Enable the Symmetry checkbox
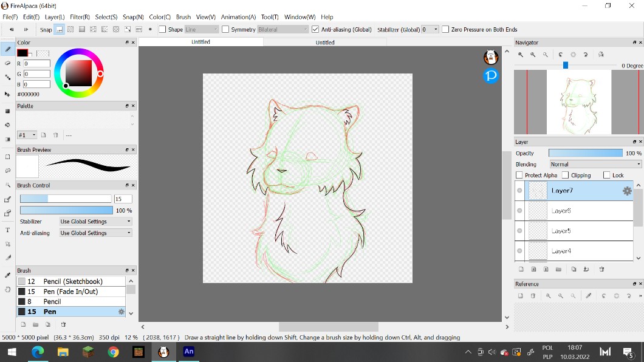Screen dimensions: 644x362 click(225, 29)
